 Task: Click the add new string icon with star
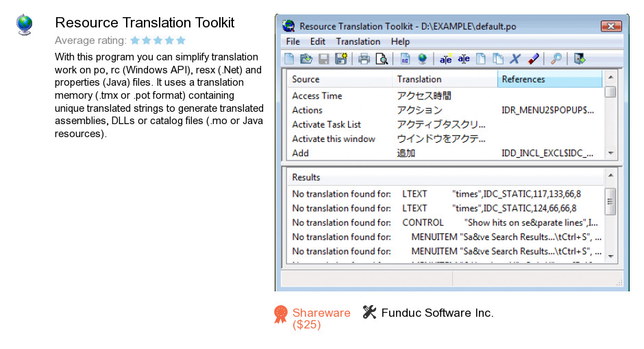[445, 59]
